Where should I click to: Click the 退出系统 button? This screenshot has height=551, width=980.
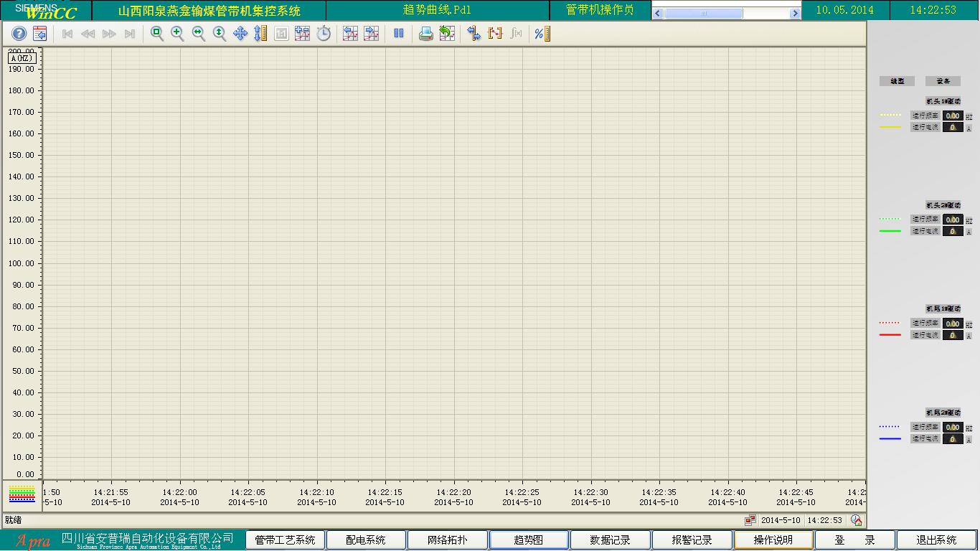[x=936, y=540]
